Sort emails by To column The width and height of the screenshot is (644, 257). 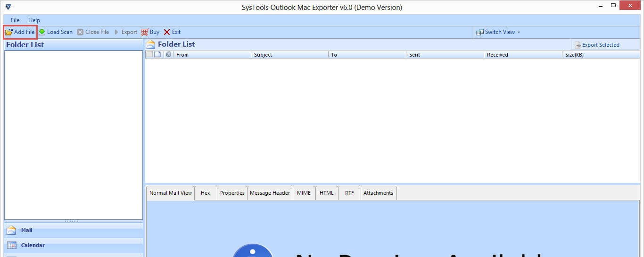tap(367, 55)
